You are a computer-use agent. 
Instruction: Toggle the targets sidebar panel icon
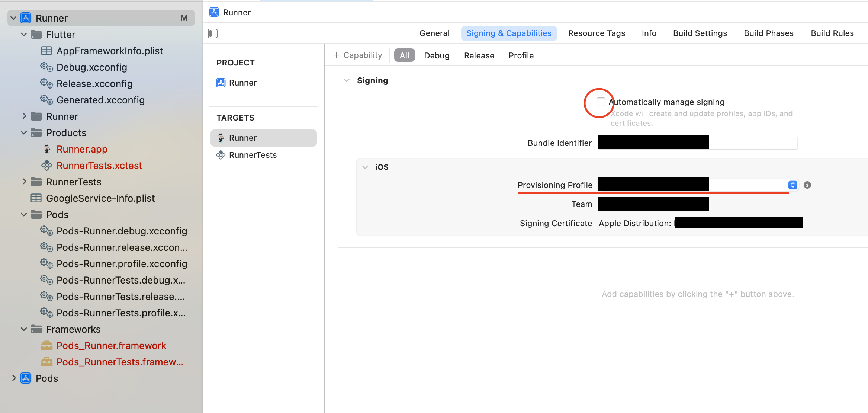click(213, 33)
